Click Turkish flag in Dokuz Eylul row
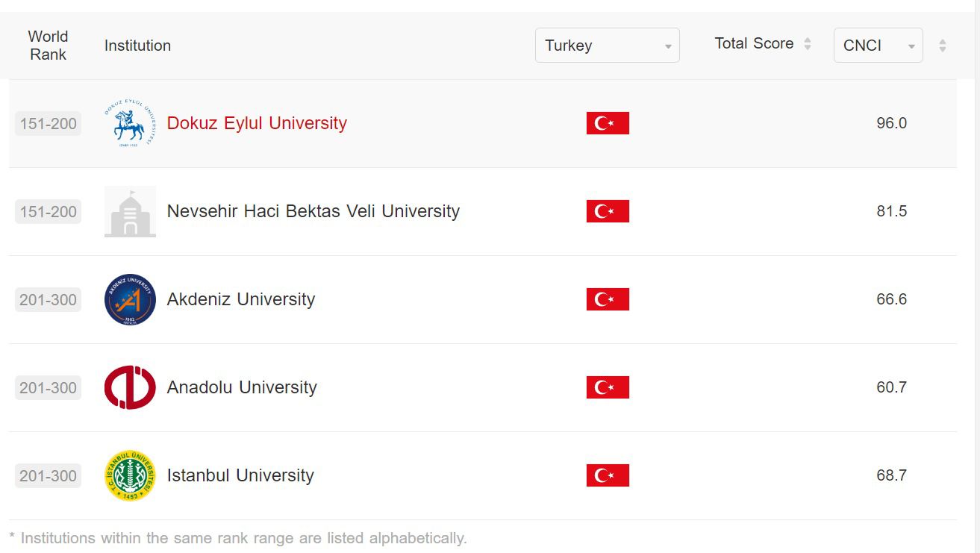Image resolution: width=980 pixels, height=553 pixels. (608, 123)
